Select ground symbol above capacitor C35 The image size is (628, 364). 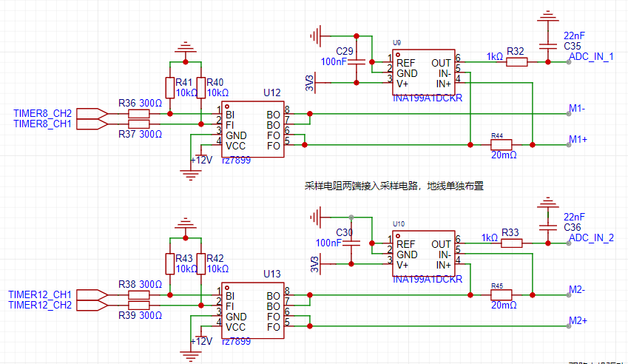548,17
